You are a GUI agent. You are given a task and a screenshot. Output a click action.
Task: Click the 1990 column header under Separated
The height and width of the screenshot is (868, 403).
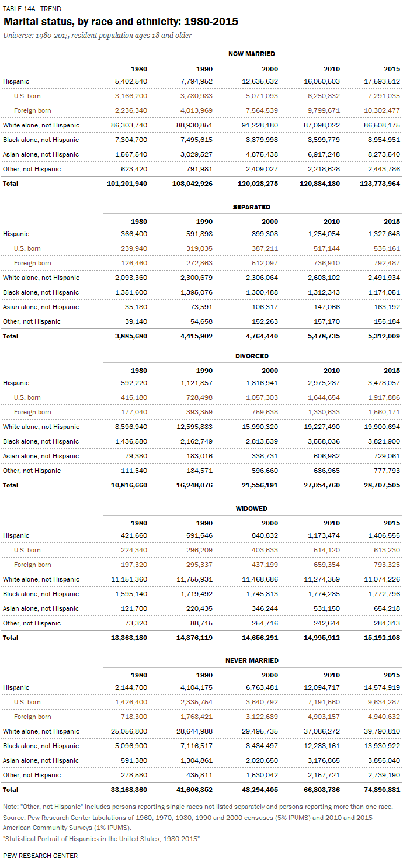point(204,222)
